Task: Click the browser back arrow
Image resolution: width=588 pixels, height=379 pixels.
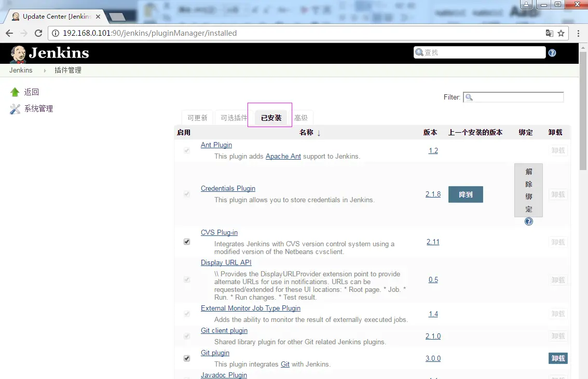Action: click(9, 33)
